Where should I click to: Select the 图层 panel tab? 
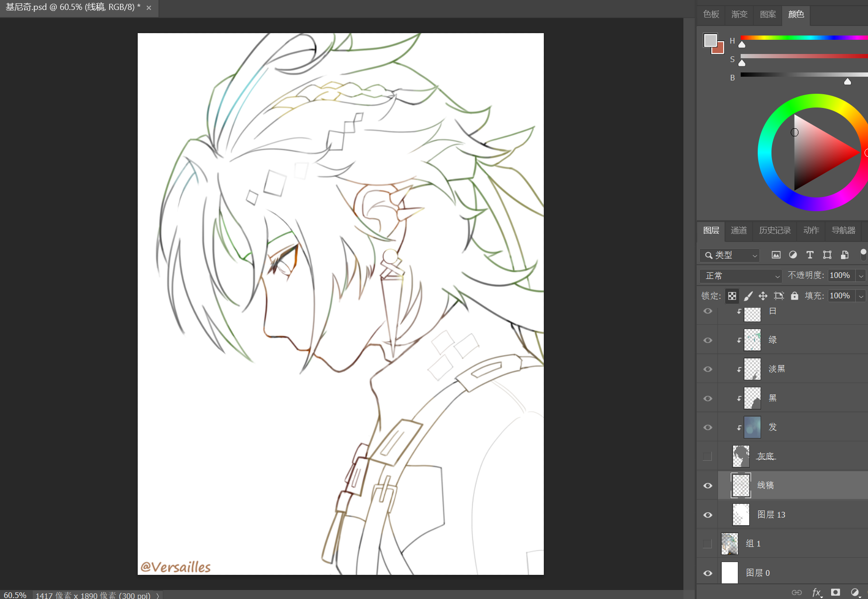[711, 231]
